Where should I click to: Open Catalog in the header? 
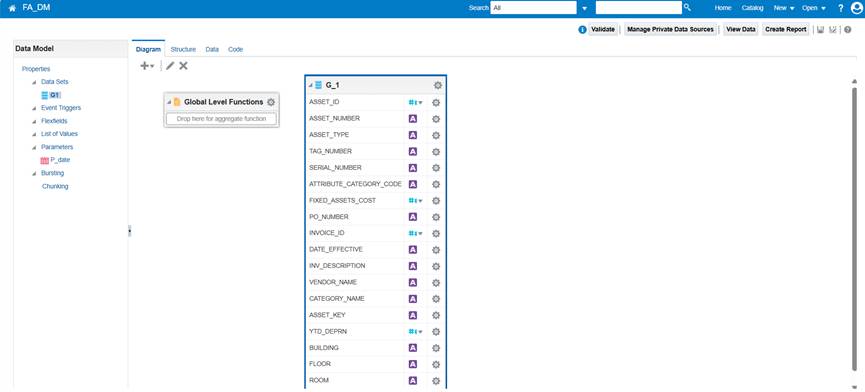(752, 8)
